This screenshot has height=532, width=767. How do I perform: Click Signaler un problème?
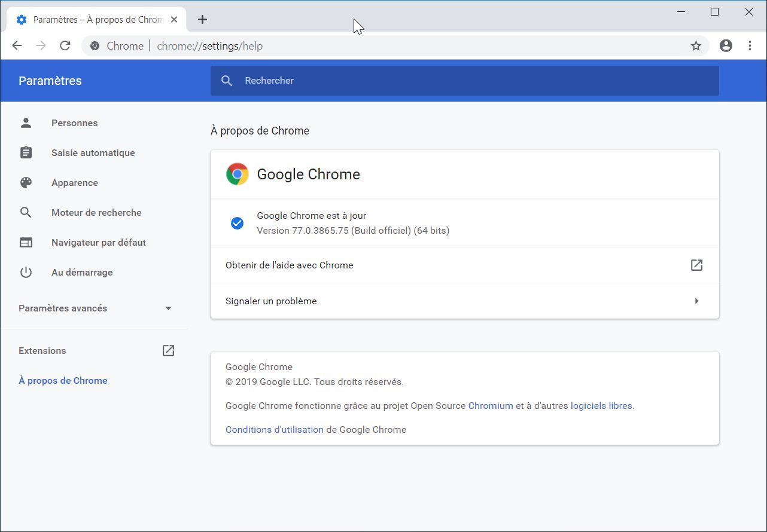point(465,301)
